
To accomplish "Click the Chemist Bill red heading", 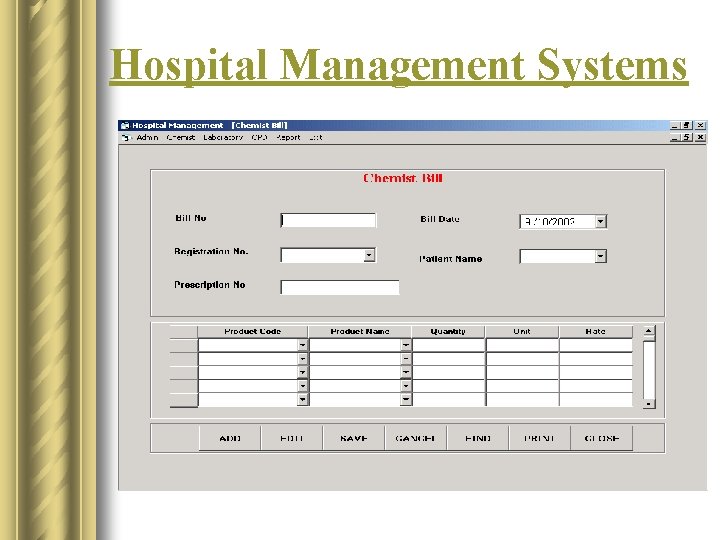I will point(403,178).
